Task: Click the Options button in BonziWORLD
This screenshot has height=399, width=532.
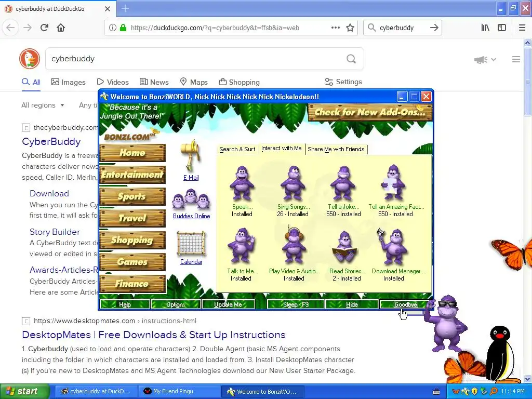Action: [176, 304]
